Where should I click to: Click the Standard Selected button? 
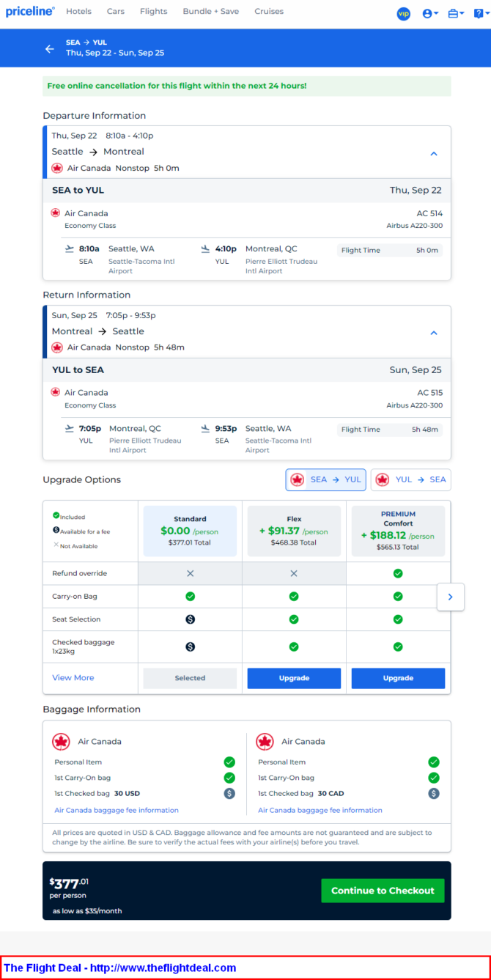[190, 678]
